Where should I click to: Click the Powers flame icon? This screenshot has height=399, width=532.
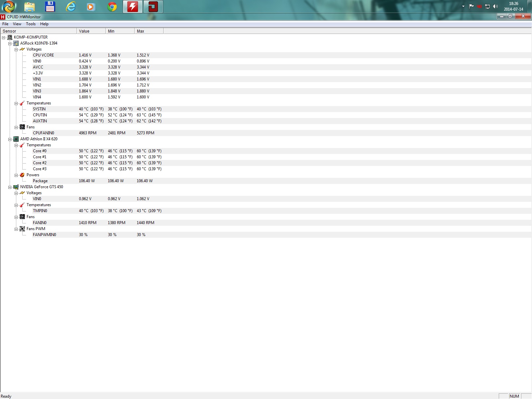[x=22, y=175]
